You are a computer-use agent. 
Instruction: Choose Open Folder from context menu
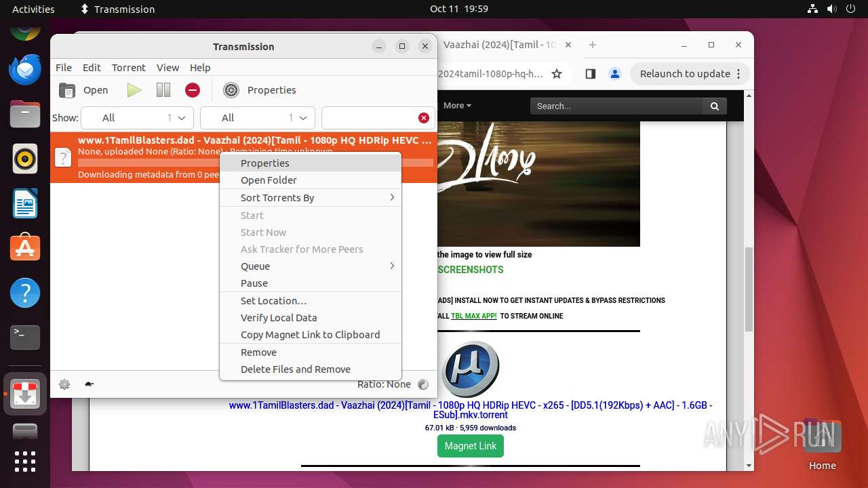tap(311, 180)
